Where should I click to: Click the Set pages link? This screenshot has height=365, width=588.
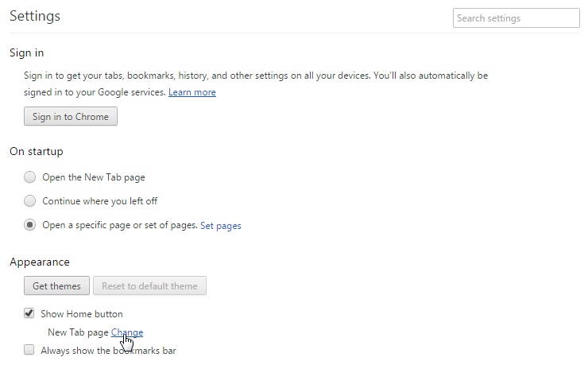[x=220, y=226]
